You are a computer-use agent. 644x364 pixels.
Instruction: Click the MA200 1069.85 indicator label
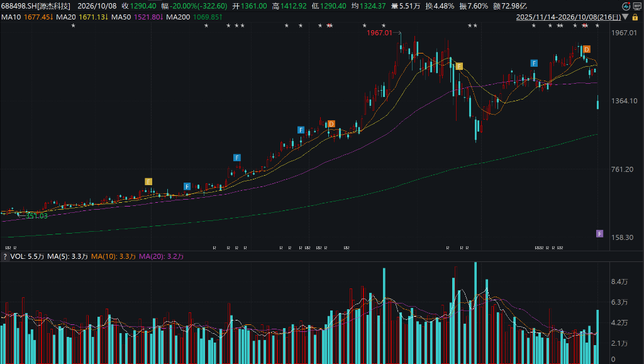click(194, 17)
